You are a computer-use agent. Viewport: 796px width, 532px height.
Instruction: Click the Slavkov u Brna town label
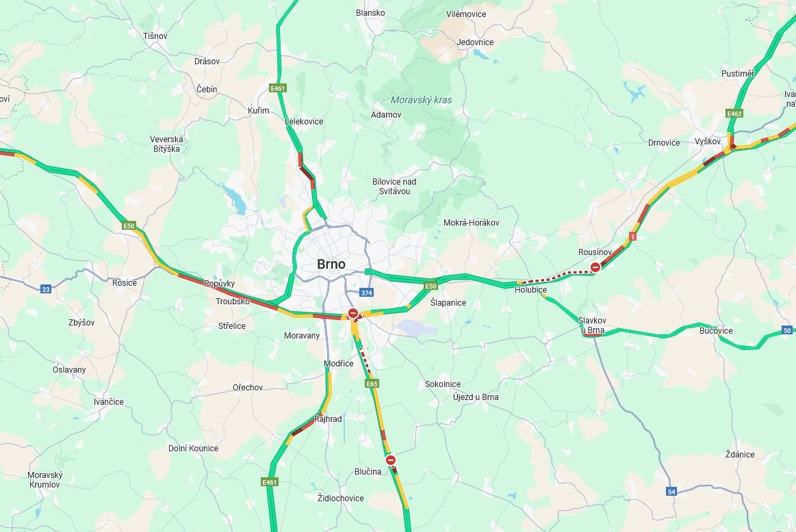point(592,325)
